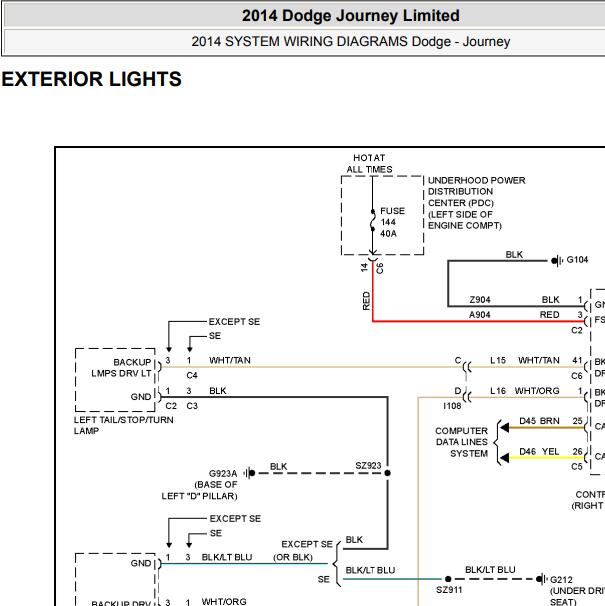Click pin number "14" below the PDC box
The image size is (605, 606).
364,267
